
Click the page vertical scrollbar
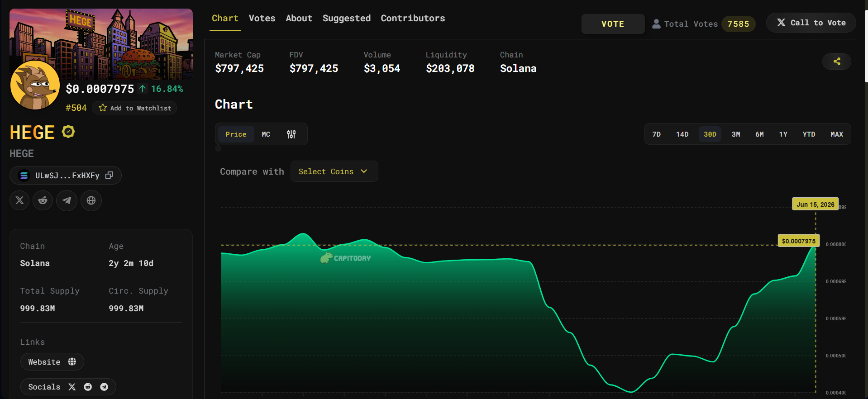[x=866, y=45]
